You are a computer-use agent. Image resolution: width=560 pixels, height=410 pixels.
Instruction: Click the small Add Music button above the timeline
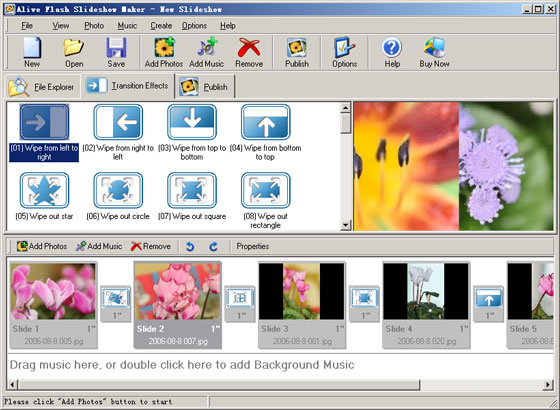[x=99, y=246]
